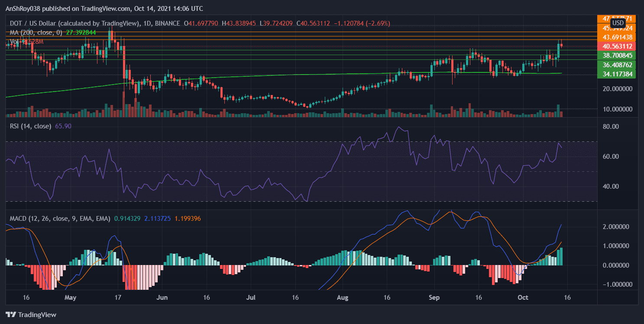Click the green support price tag 38.700845

tap(617, 56)
